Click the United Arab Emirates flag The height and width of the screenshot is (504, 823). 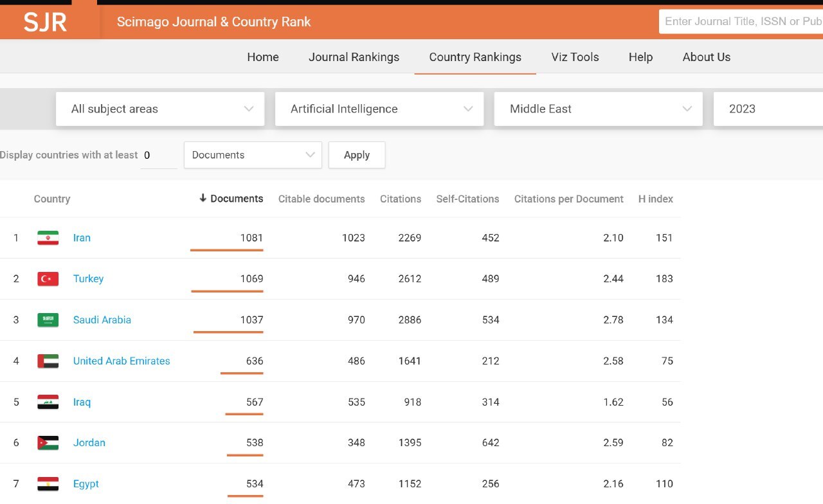click(48, 361)
